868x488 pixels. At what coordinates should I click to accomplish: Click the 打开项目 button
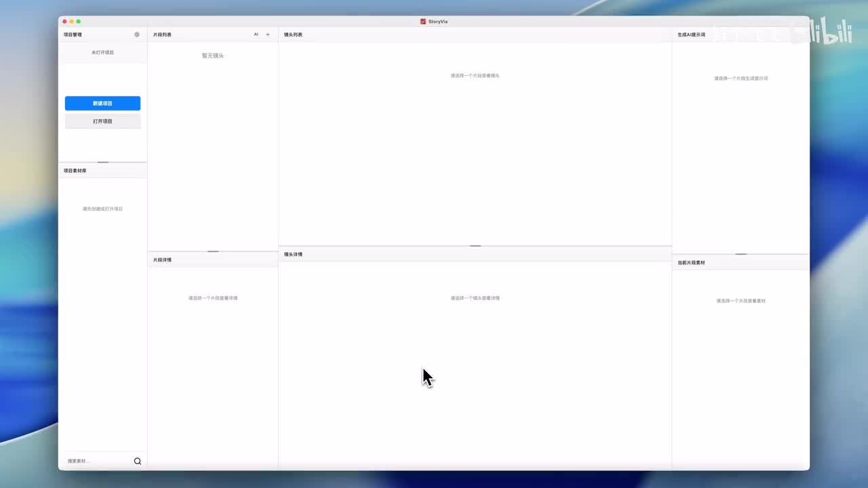[x=102, y=121]
